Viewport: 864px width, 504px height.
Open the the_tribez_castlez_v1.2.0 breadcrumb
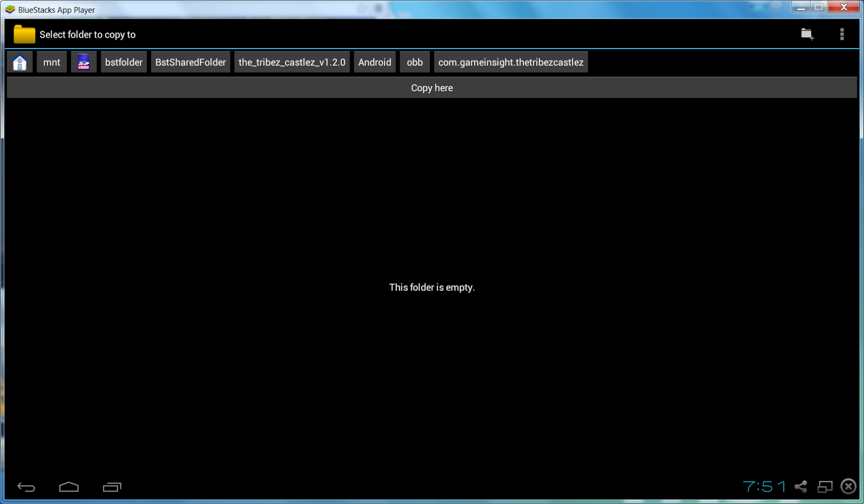pyautogui.click(x=292, y=62)
